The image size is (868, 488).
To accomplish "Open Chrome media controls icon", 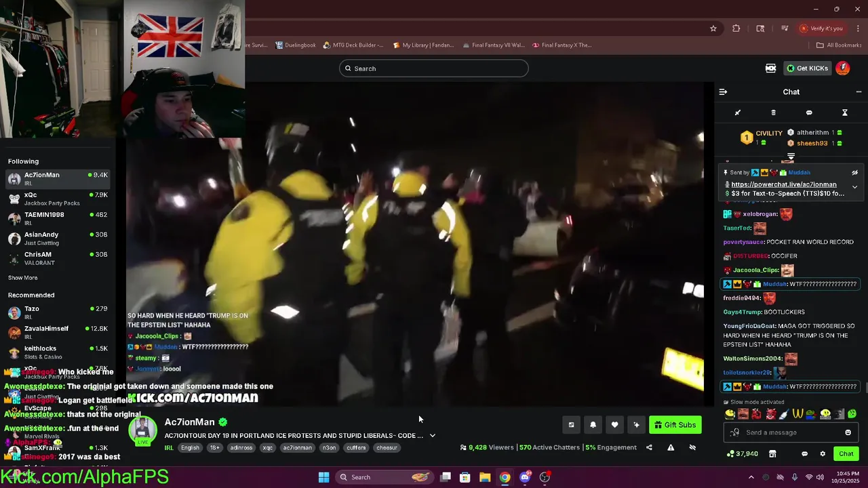I will tap(785, 28).
